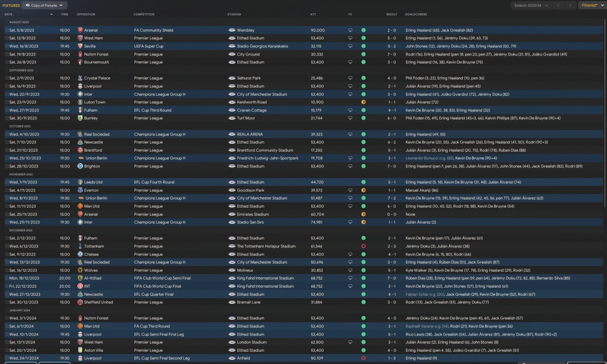Viewport: 607px width, 364px height.
Task: Sort by the Goalscorers column header
Action: tap(416, 14)
